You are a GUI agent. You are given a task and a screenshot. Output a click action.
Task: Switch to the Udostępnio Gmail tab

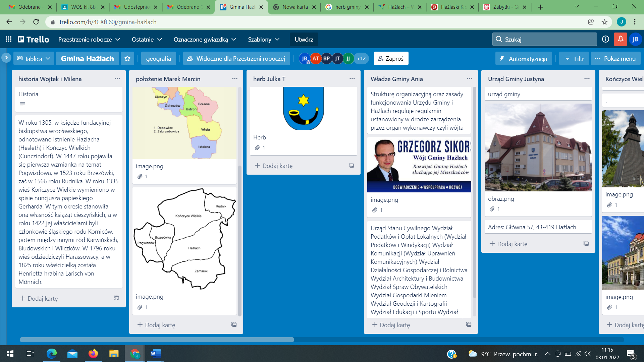pyautogui.click(x=136, y=7)
